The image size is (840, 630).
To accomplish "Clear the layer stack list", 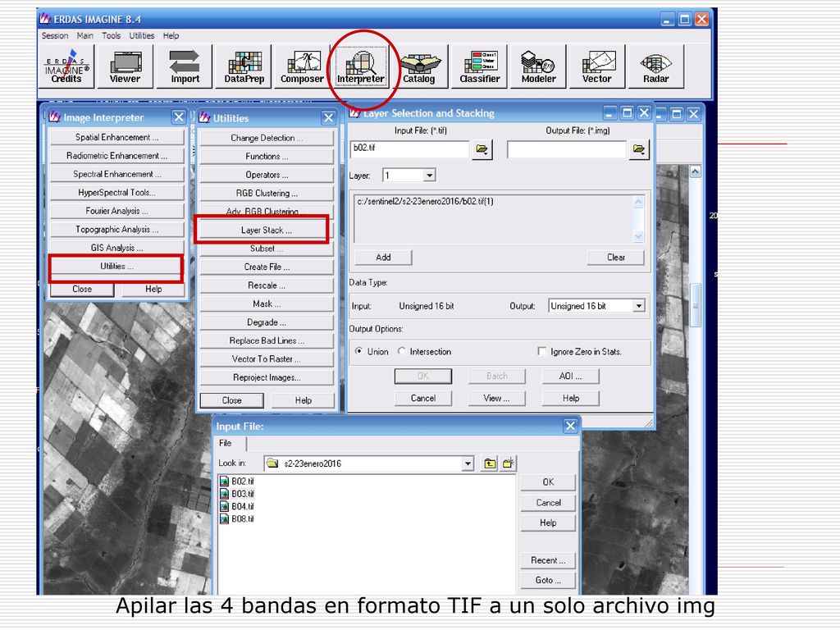I will pos(615,257).
